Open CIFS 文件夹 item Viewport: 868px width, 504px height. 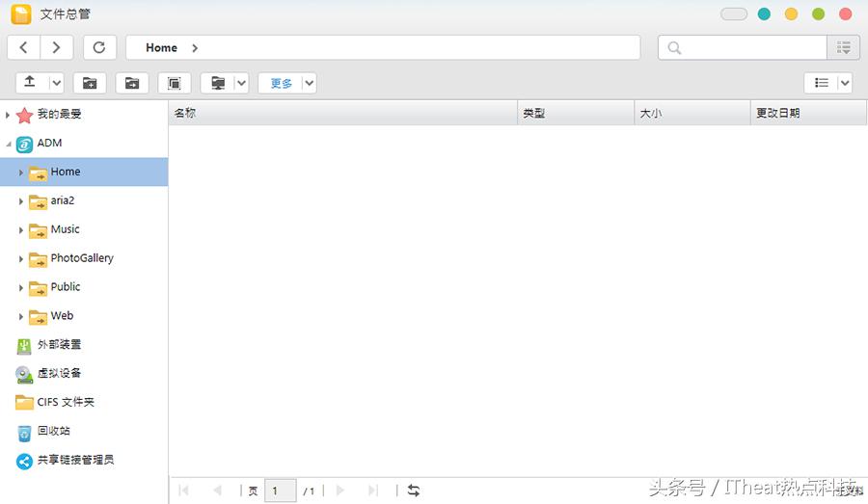(x=55, y=402)
